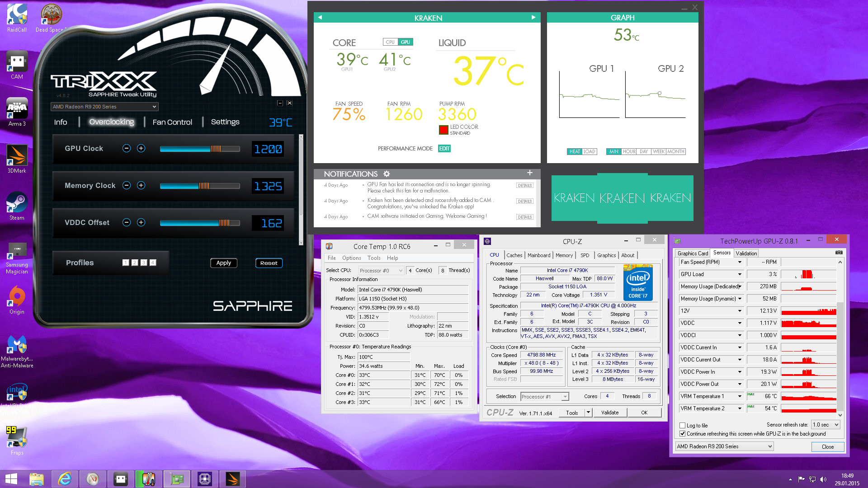Open File Explorer from taskbar

tap(37, 479)
